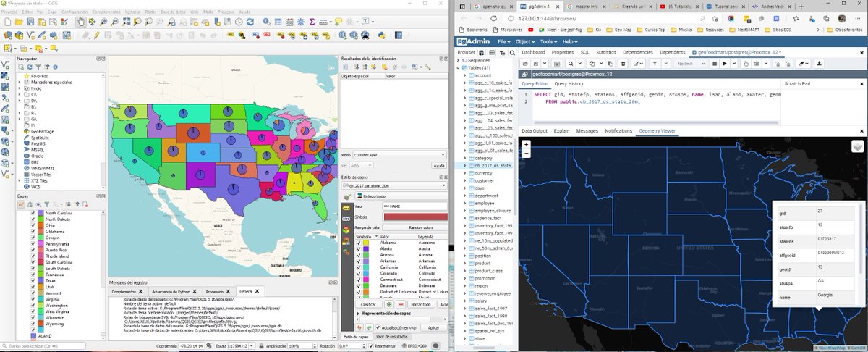Click the Save File icon in pgAdmin query tool
Viewport: 868px width, 352px height.
(x=535, y=64)
